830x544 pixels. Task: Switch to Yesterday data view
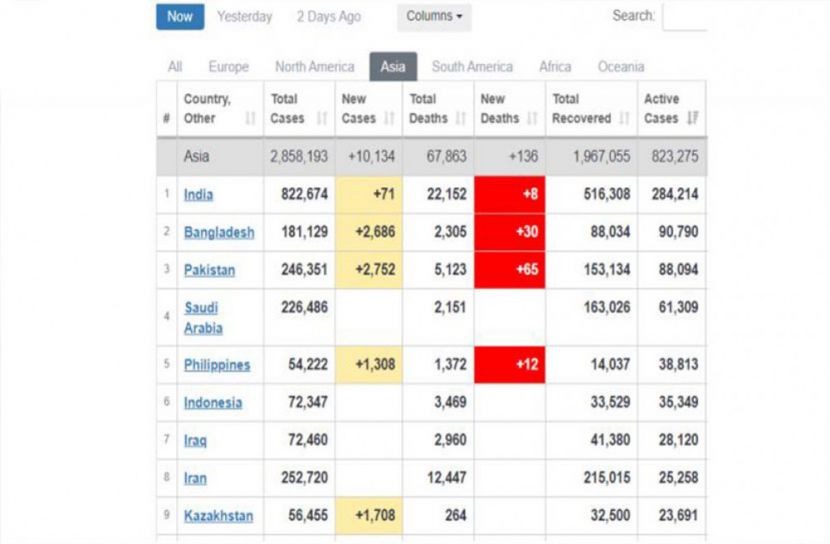click(x=245, y=17)
